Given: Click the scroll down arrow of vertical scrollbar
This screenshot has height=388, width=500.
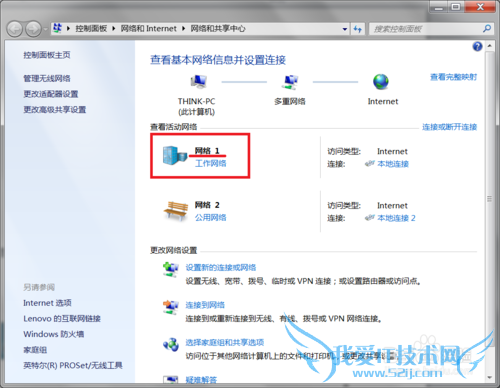Looking at the screenshot, I should [x=489, y=377].
